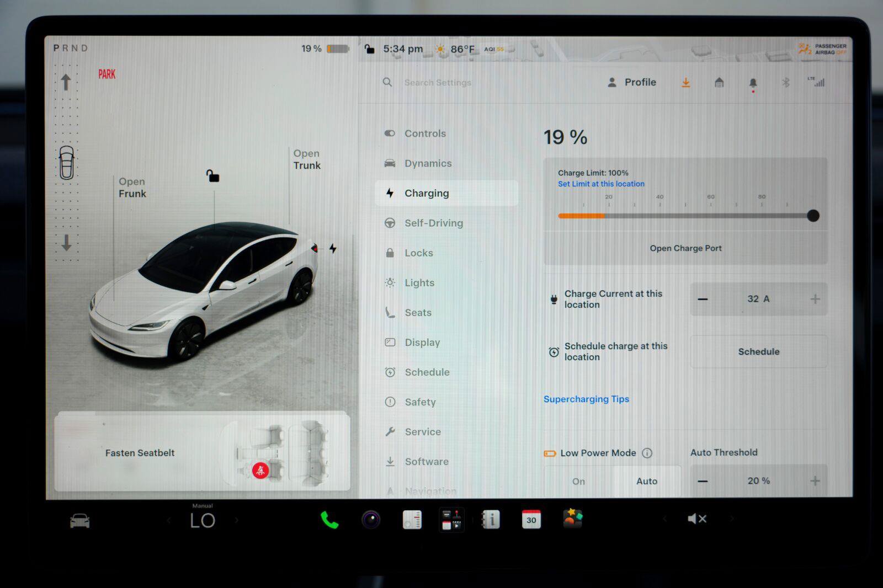Set Low Power Mode to Auto
883x588 pixels.
tap(647, 481)
